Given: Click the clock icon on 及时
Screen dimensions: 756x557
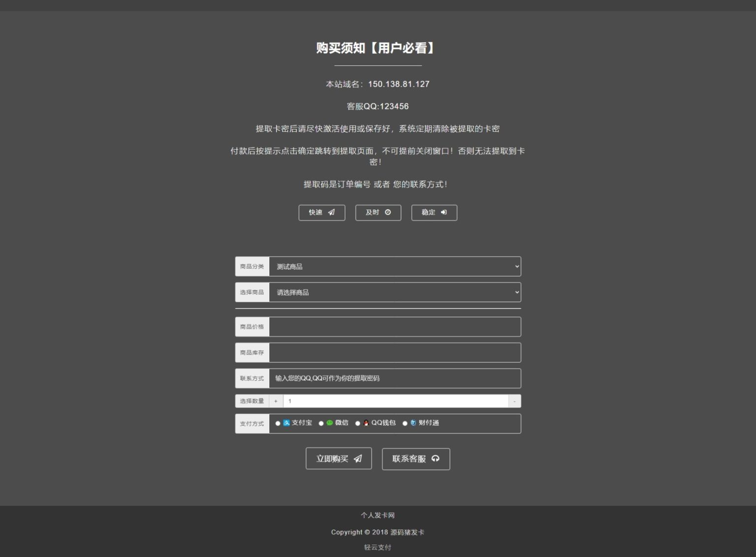Looking at the screenshot, I should point(388,213).
